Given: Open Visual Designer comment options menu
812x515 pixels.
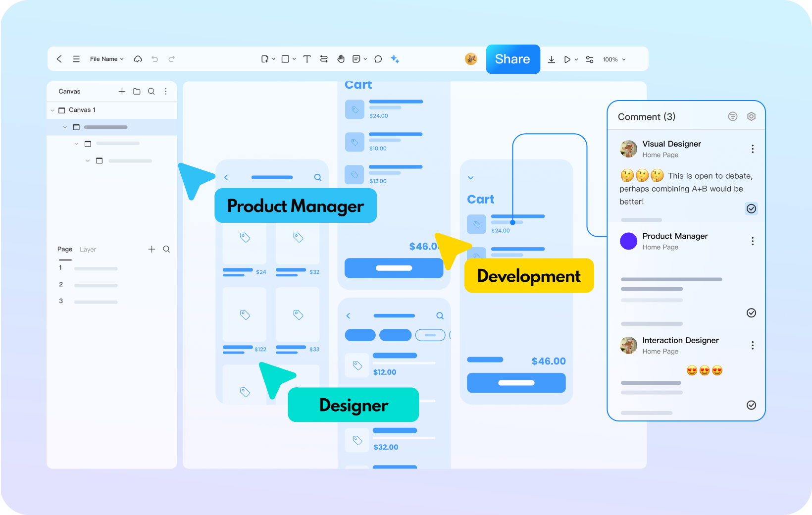Looking at the screenshot, I should 752,149.
